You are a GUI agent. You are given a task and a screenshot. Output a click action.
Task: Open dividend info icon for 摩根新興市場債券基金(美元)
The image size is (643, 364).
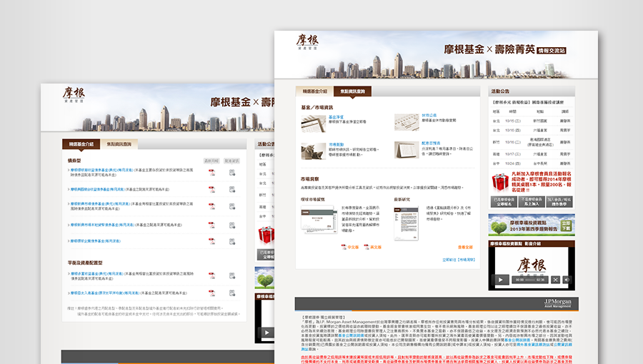(232, 206)
